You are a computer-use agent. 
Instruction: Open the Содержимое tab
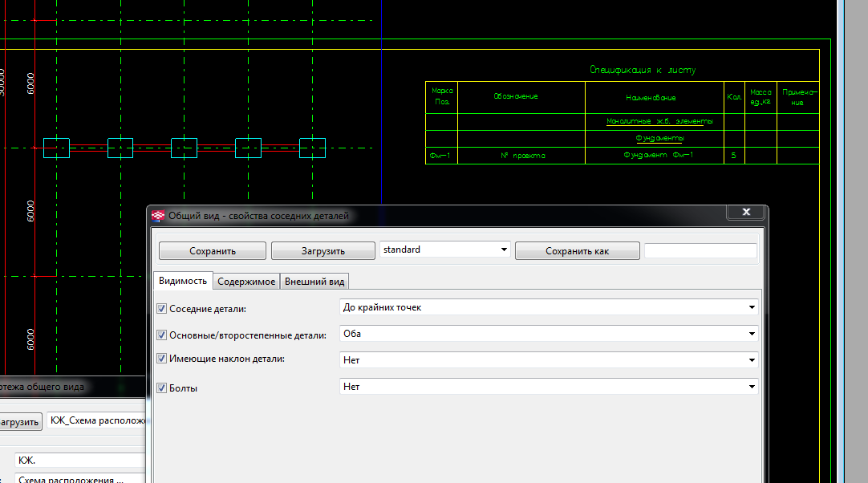click(x=246, y=282)
